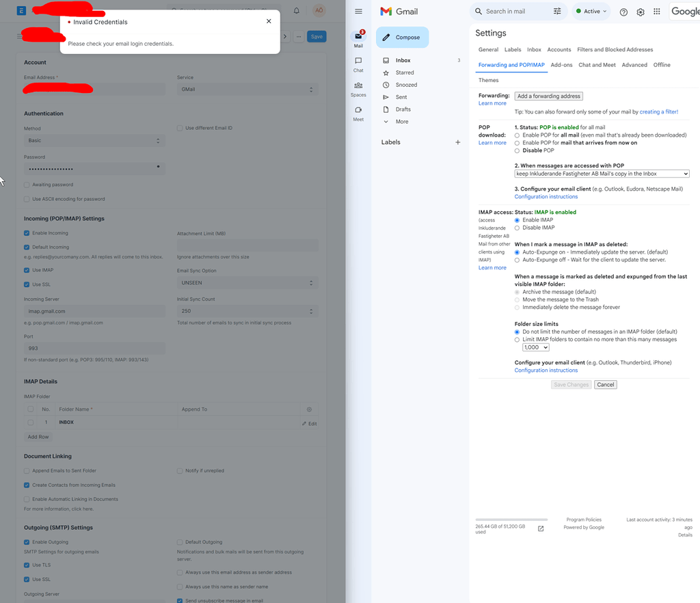Enable POP for all mail
700x603 pixels.
pyautogui.click(x=516, y=135)
